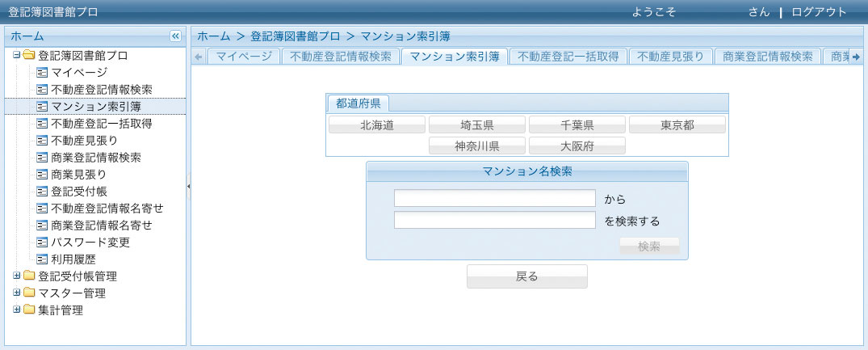Choose the 東京都 prefecture button
Image resolution: width=868 pixels, height=350 pixels.
pos(677,124)
